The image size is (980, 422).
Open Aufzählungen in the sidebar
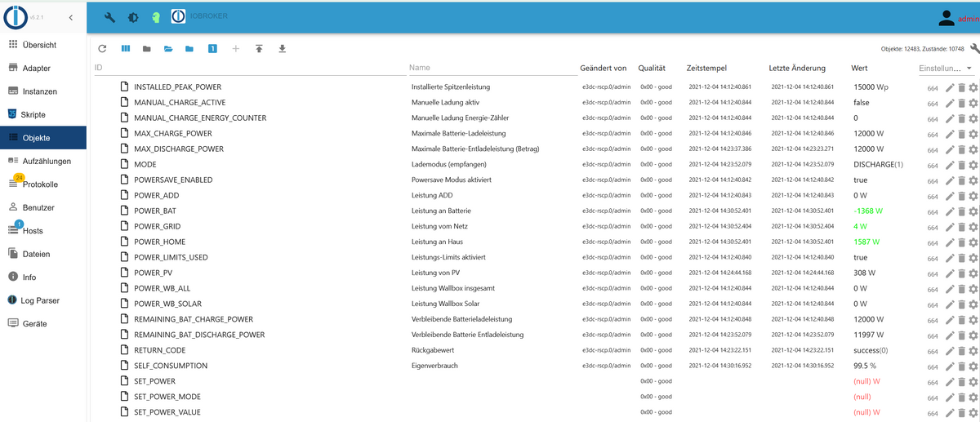(x=43, y=161)
